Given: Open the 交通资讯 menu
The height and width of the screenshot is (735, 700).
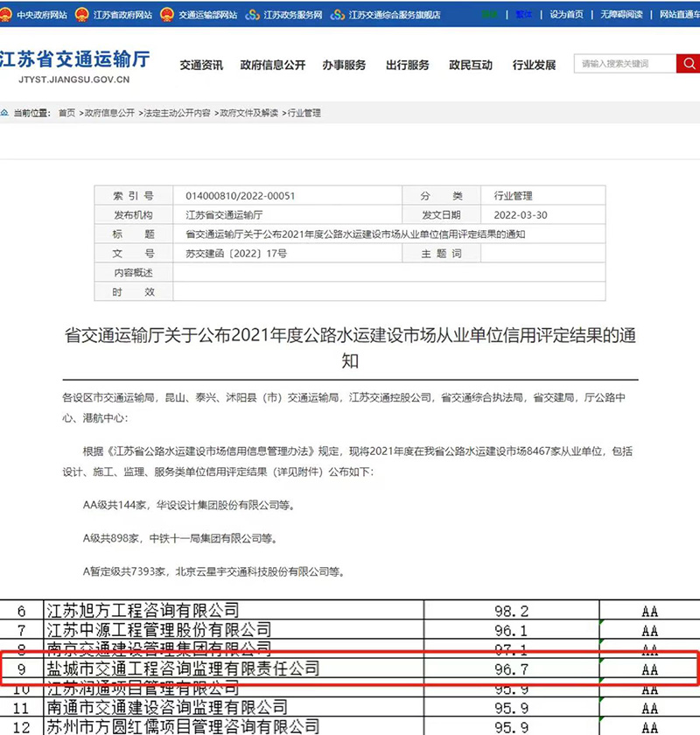Looking at the screenshot, I should pos(201,66).
